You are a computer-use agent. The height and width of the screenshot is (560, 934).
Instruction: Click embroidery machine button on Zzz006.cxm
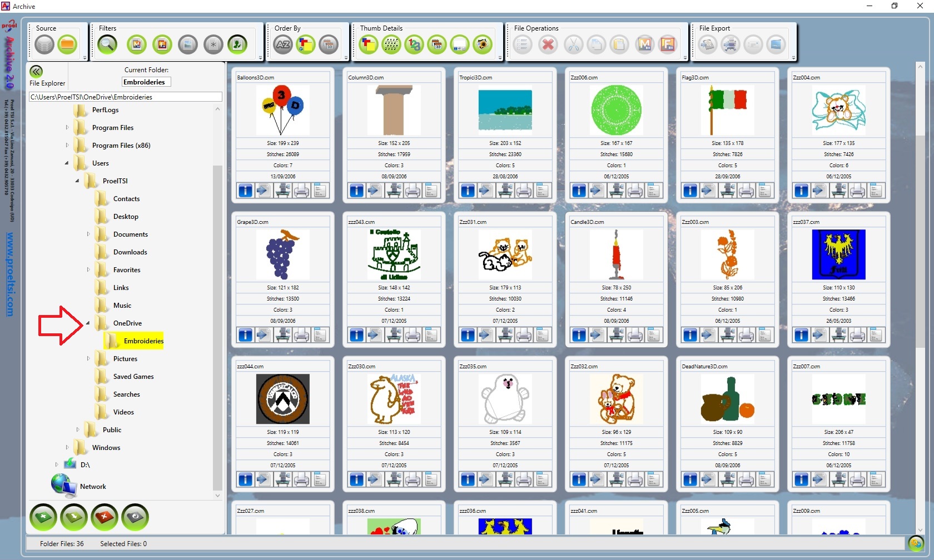pyautogui.click(x=616, y=191)
